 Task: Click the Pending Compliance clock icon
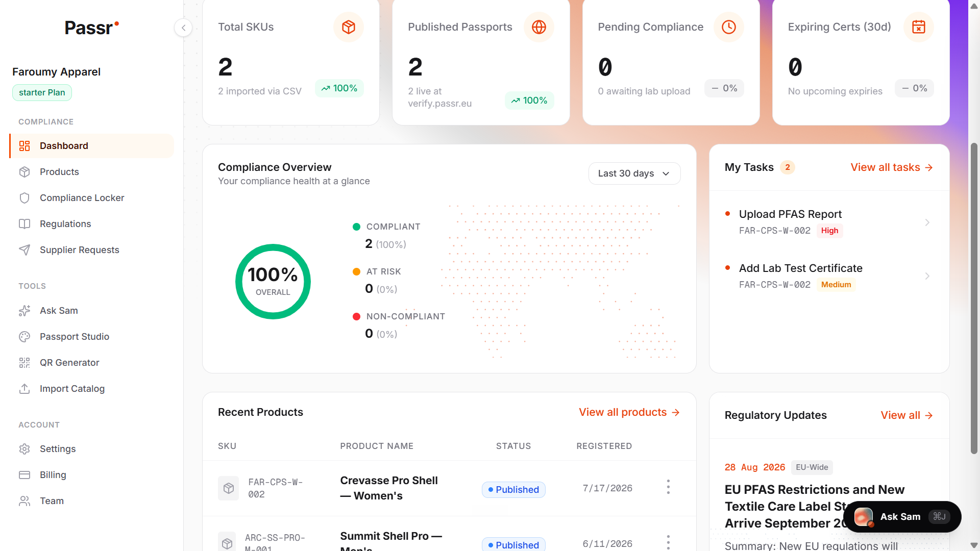(x=729, y=27)
